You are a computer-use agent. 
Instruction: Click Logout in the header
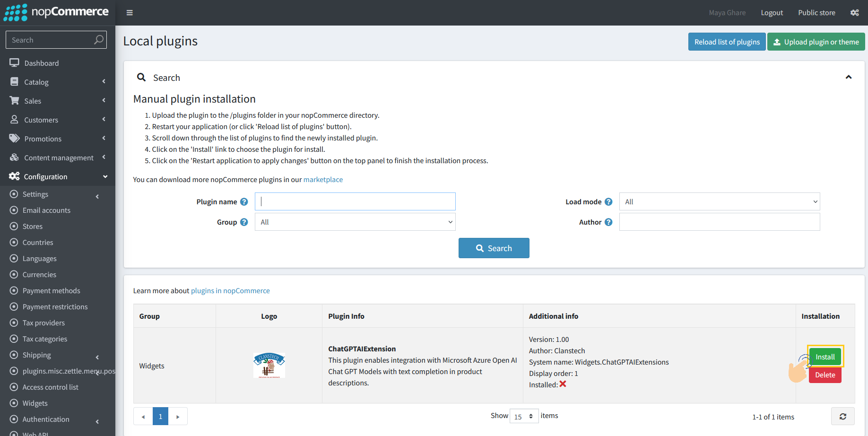click(x=772, y=13)
